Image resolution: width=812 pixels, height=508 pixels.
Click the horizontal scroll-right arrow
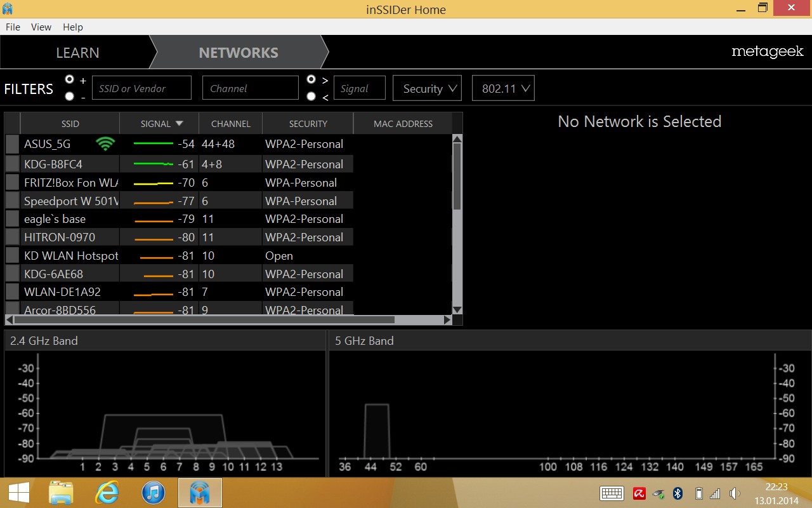point(447,320)
